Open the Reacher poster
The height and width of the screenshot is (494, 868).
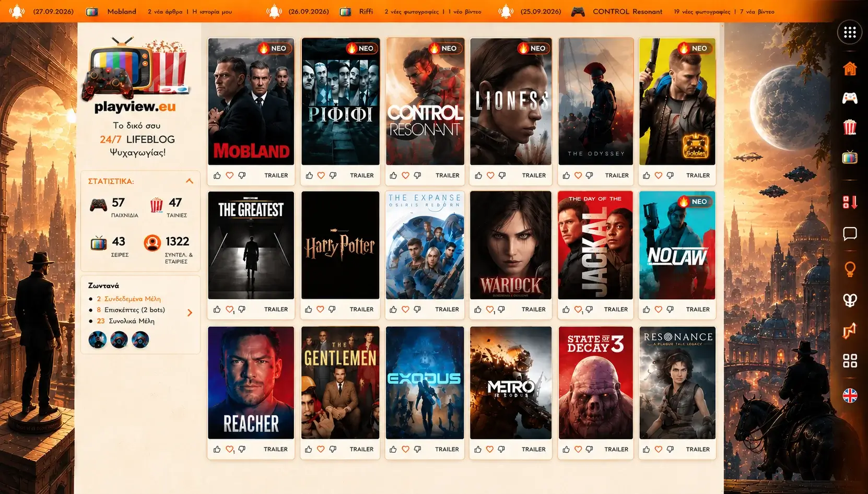(x=251, y=383)
